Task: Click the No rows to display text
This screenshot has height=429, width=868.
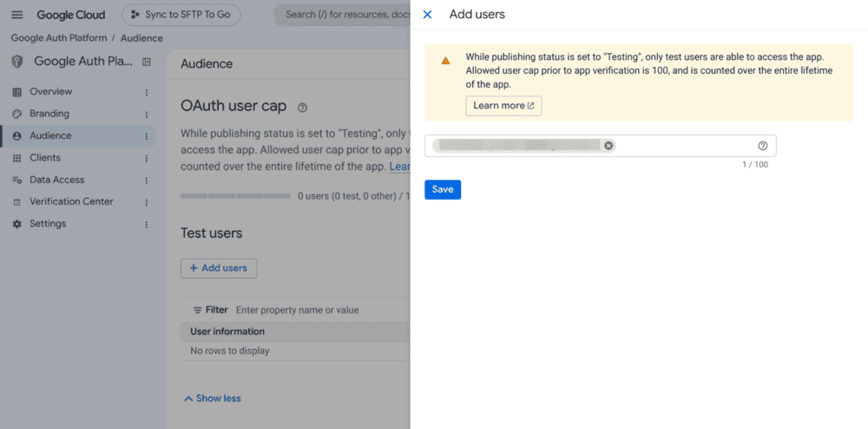Action: (230, 351)
